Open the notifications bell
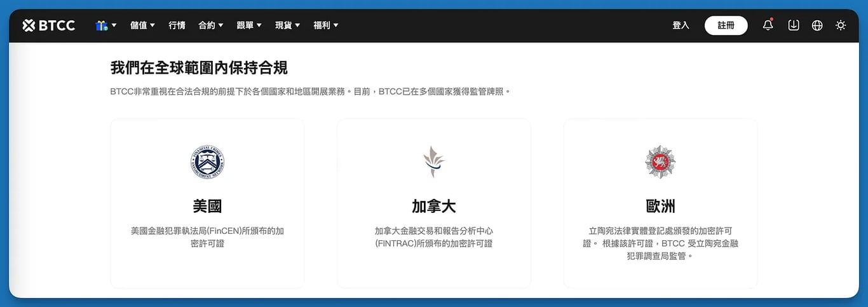868x307 pixels. point(768,25)
